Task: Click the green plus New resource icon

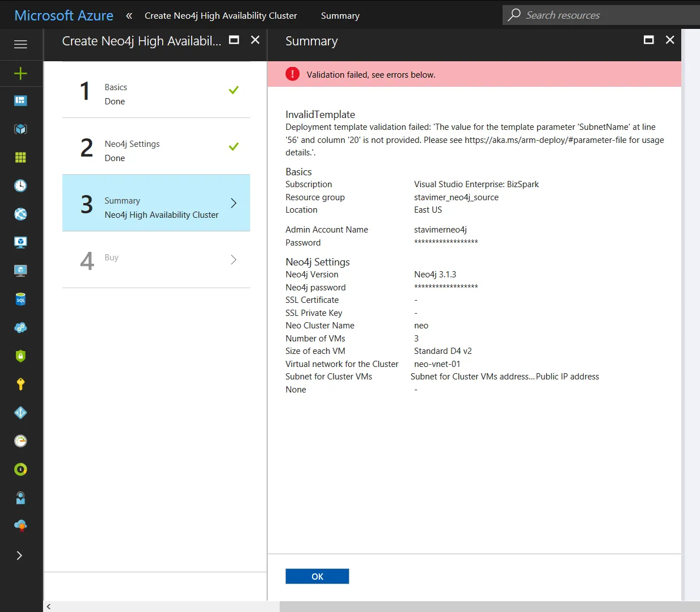Action: pos(20,73)
